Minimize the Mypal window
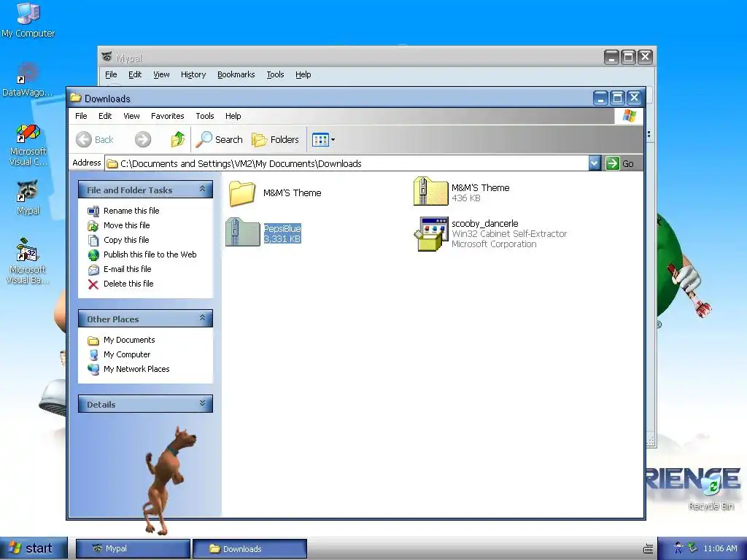The height and width of the screenshot is (560, 747). (x=612, y=58)
